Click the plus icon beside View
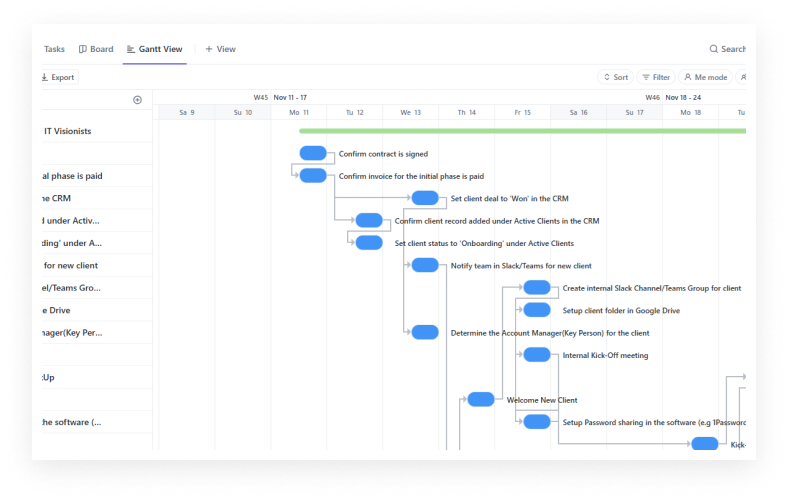Viewport: 788px width, 500px height. click(209, 49)
